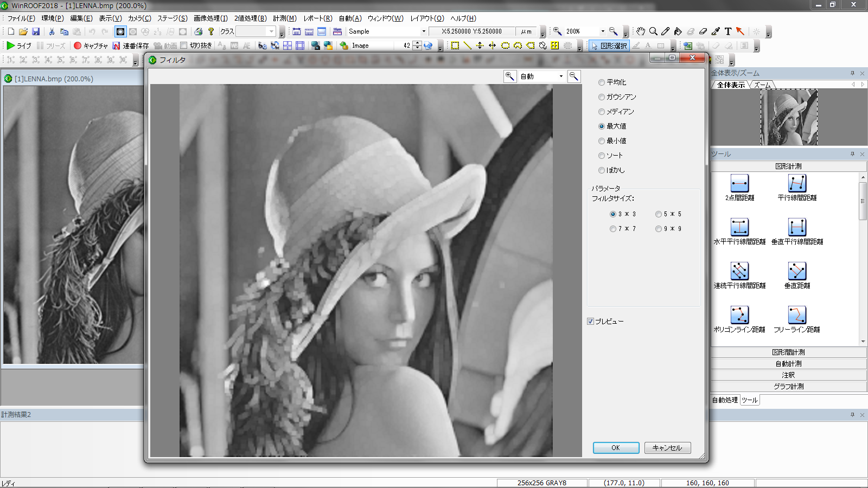Toggle the プレビュー preview checkbox
This screenshot has height=488, width=868.
point(605,322)
